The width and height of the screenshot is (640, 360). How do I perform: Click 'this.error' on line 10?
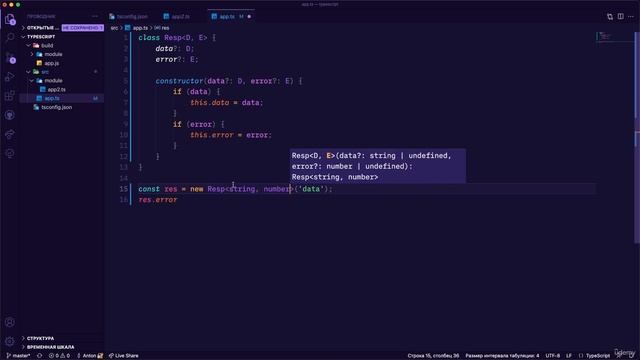[x=212, y=135]
